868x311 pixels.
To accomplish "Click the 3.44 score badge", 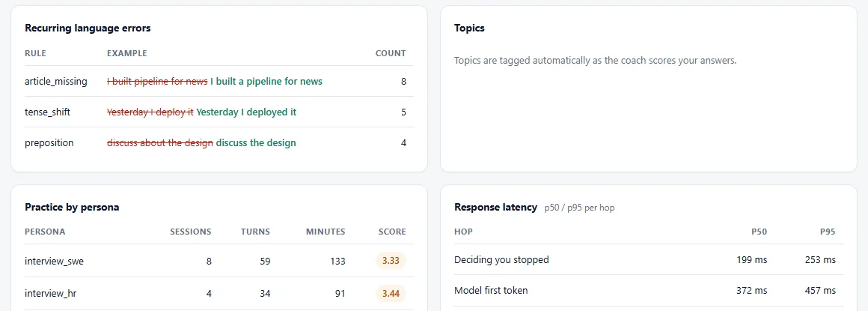I will click(391, 293).
